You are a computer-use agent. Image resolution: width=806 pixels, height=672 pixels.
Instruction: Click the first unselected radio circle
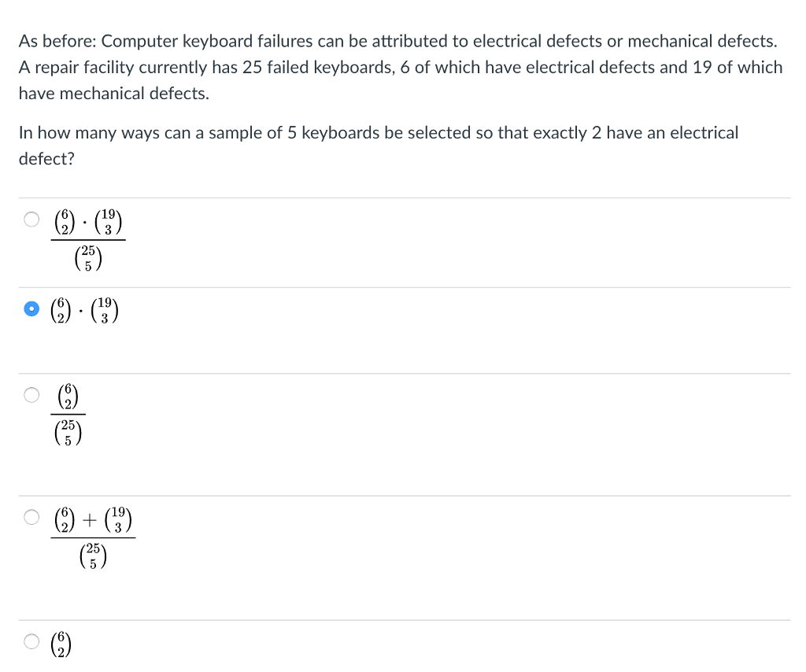pos(31,219)
